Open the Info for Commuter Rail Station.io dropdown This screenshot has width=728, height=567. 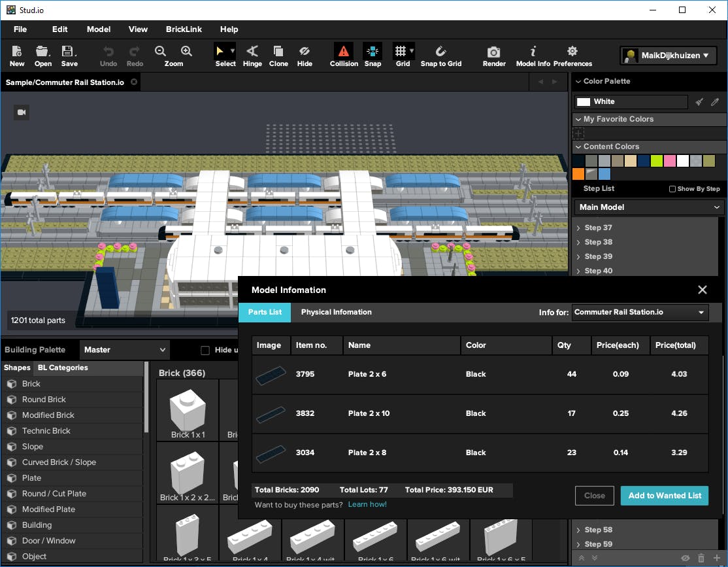pyautogui.click(x=640, y=312)
